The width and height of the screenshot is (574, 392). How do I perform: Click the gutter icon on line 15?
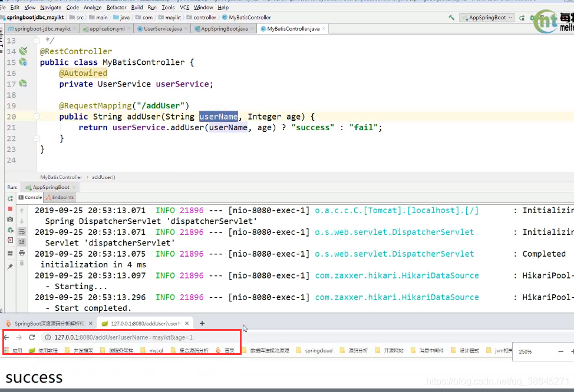pyautogui.click(x=24, y=62)
